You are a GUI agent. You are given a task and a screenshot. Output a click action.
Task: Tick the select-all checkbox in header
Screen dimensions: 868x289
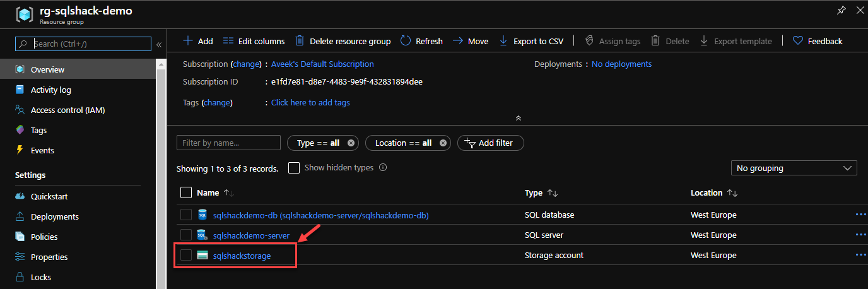click(x=186, y=192)
